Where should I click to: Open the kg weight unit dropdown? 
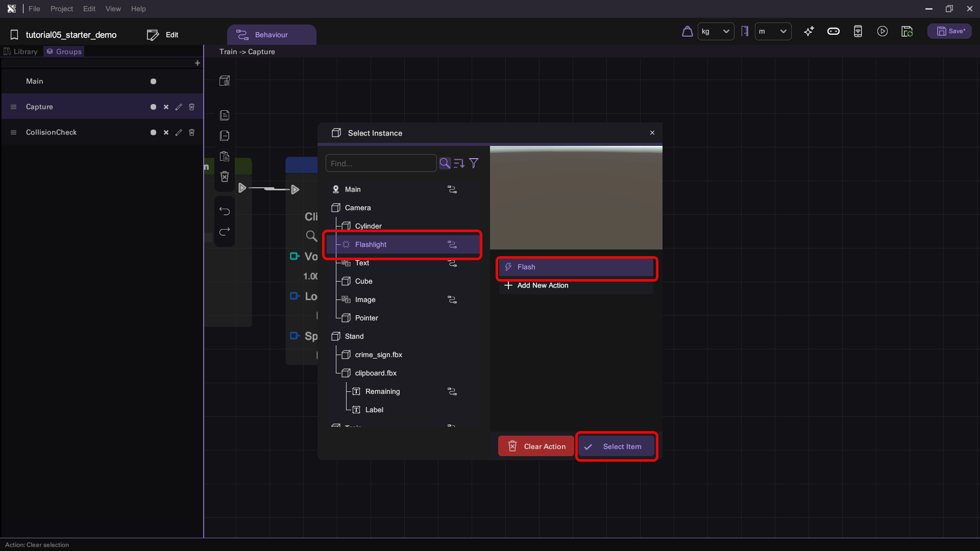[716, 31]
